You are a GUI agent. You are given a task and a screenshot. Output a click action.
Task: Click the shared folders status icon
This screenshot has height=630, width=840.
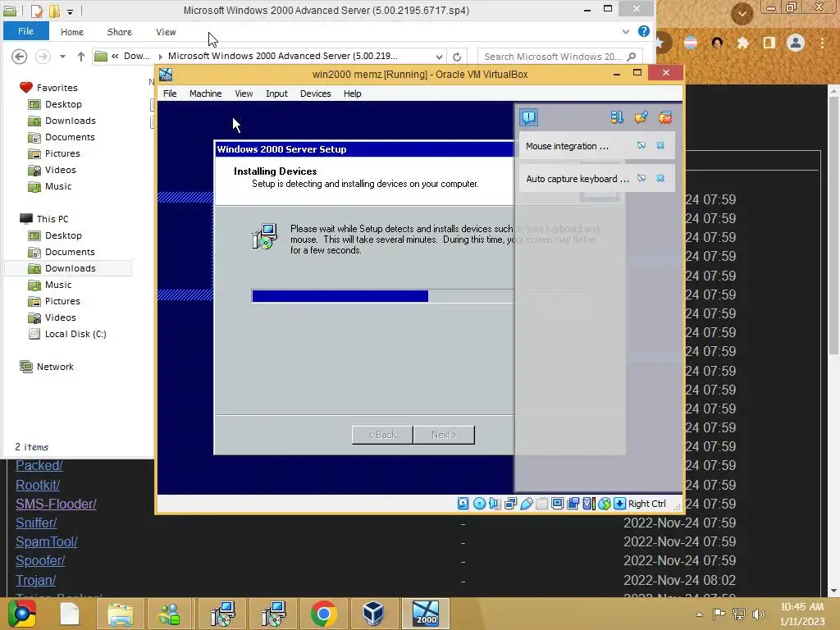(x=541, y=504)
